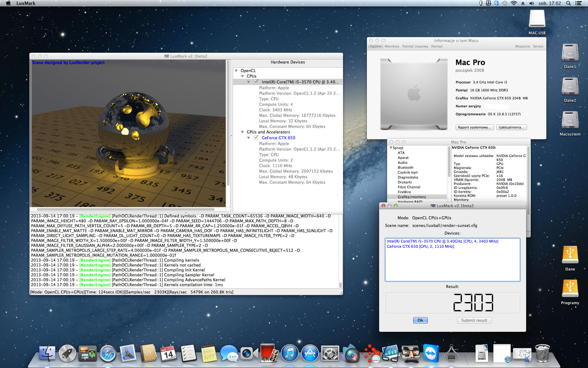Uncheck the GeForce GTX 650 device
588x368 pixels.
[256, 138]
